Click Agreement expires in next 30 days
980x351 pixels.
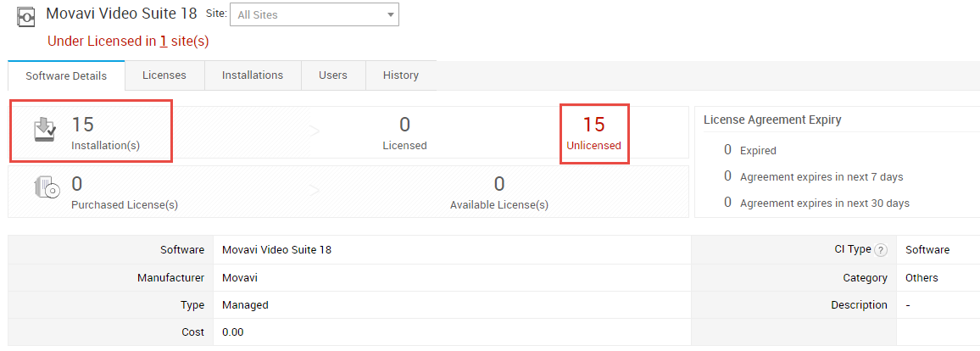point(824,203)
